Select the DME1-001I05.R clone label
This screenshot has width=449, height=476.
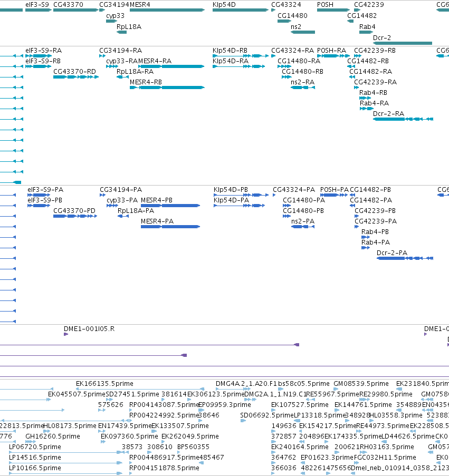pos(89,329)
